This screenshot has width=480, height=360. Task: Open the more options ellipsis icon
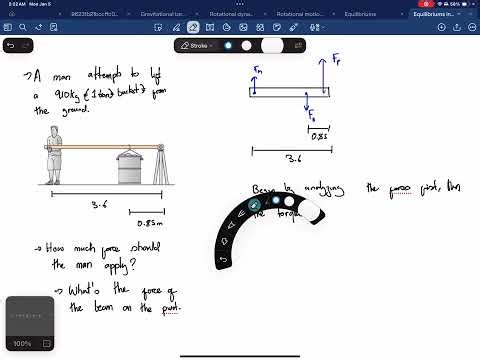pyautogui.click(x=472, y=27)
